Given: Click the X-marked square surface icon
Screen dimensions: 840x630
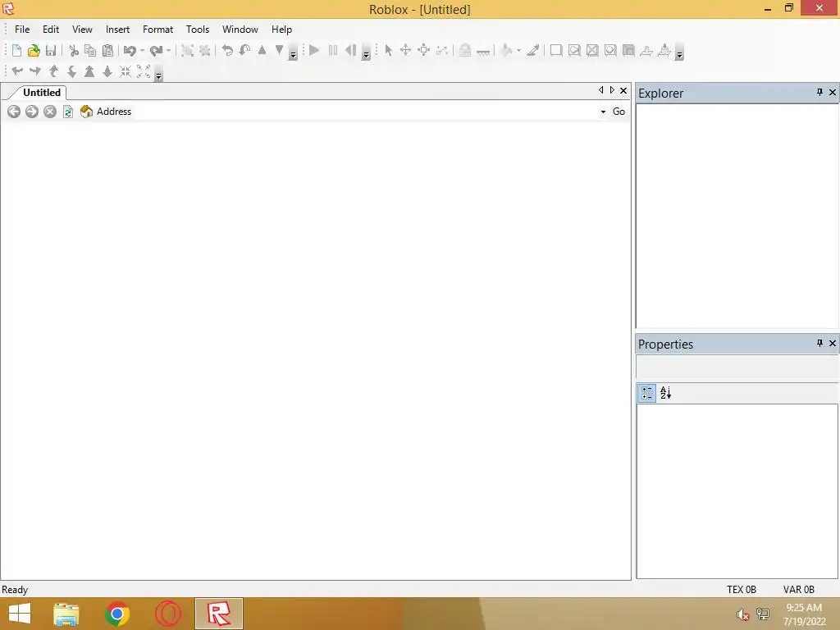Looking at the screenshot, I should point(592,50).
